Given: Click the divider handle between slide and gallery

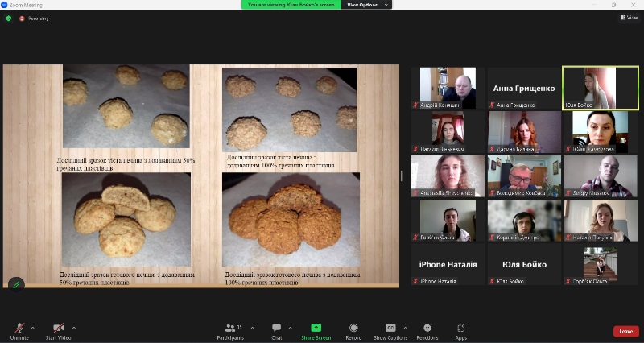Looking at the screenshot, I should [401, 176].
